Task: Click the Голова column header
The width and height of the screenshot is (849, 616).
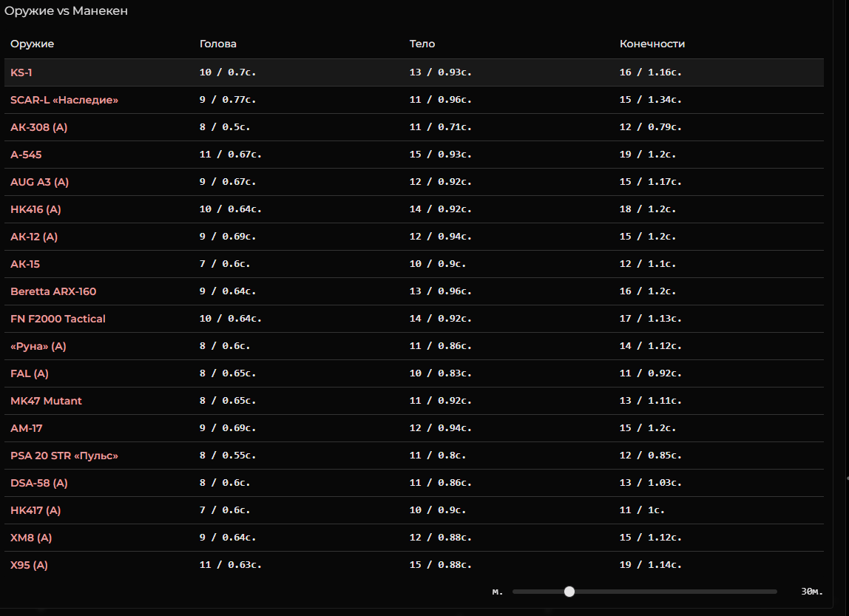Action: click(217, 44)
